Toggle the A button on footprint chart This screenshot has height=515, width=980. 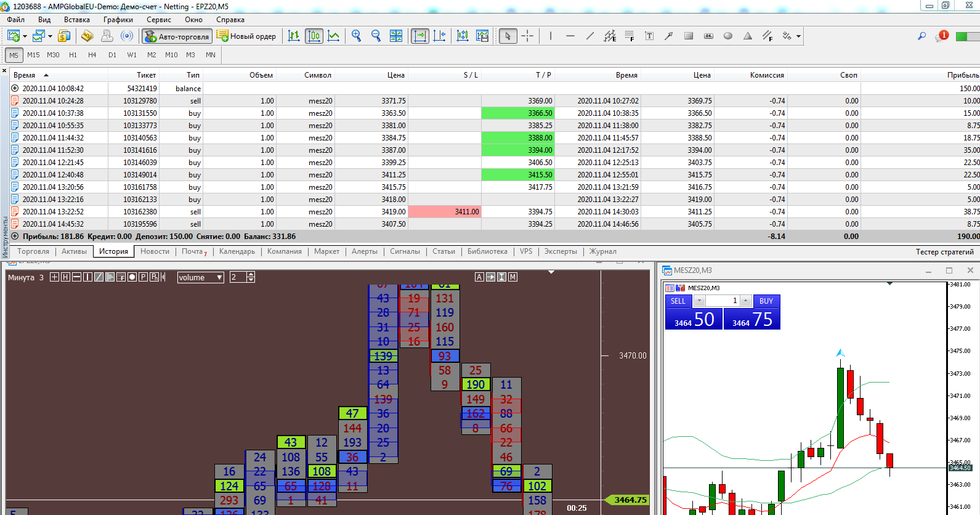point(479,277)
